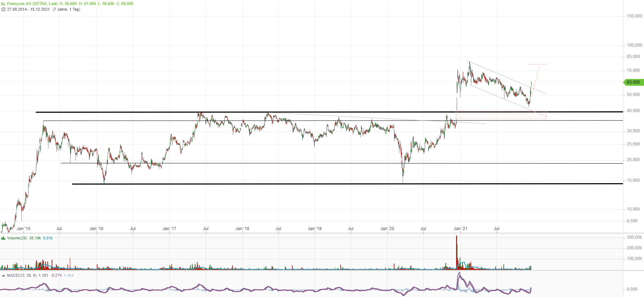Select the short pink target line above 70,000
Image resolution: width=644 pixels, height=297 pixels.
[x=537, y=64]
